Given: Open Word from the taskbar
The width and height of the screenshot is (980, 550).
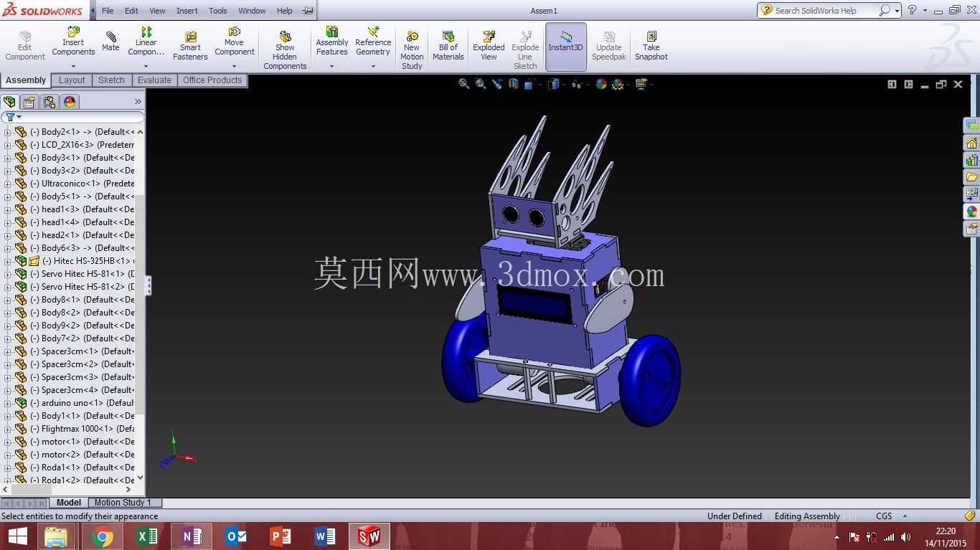Looking at the screenshot, I should tap(324, 536).
